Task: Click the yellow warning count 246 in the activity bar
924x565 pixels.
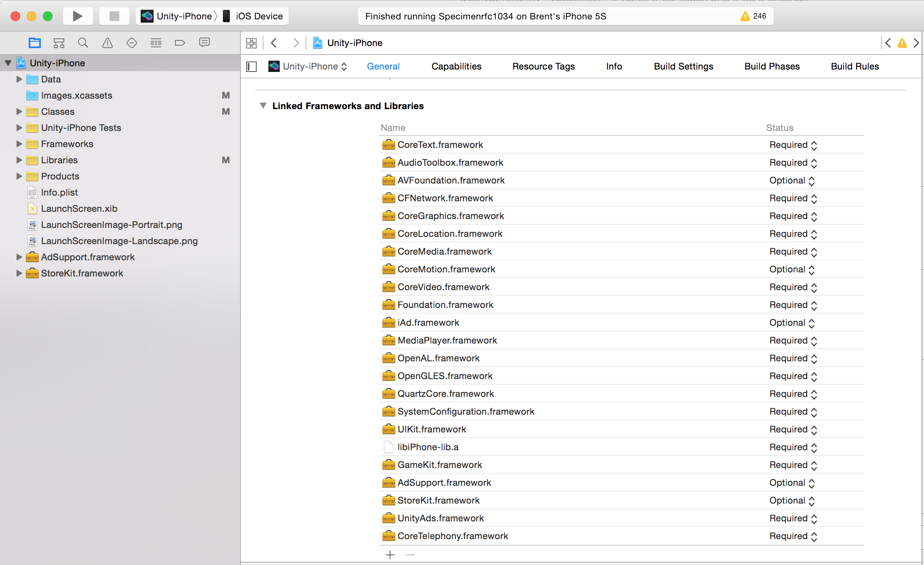Action: [x=753, y=16]
